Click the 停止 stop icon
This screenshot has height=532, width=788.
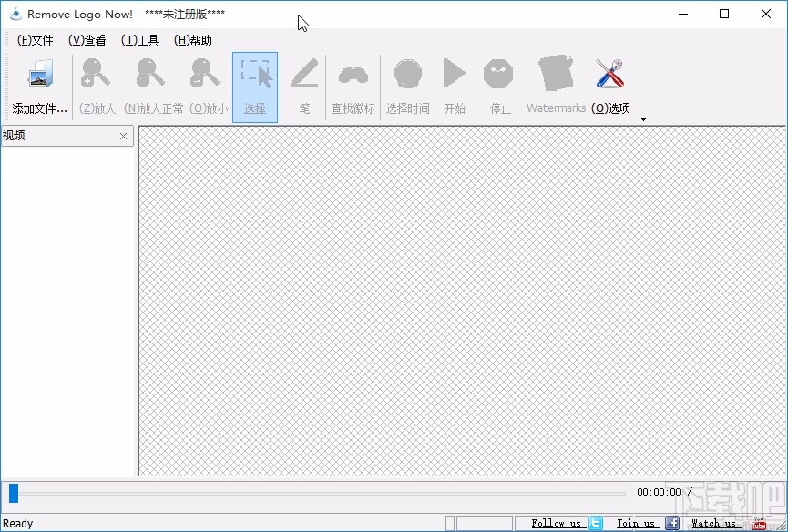(x=499, y=75)
